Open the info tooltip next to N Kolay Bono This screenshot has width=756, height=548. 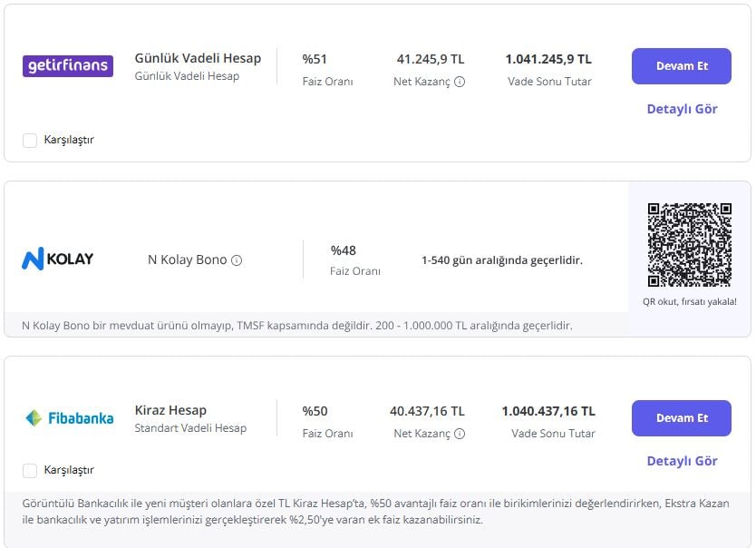[237, 259]
